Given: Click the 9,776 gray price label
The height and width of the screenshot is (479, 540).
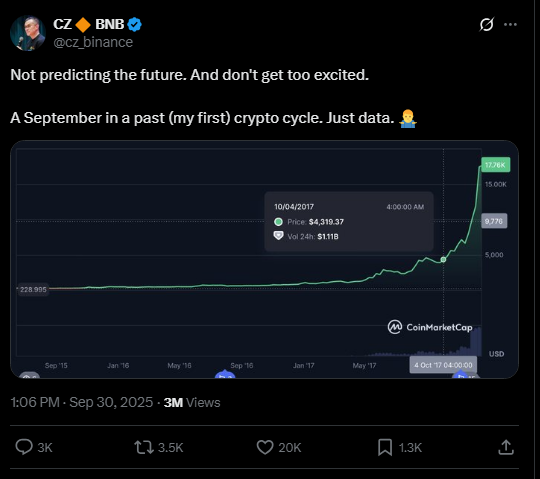Looking at the screenshot, I should [494, 221].
